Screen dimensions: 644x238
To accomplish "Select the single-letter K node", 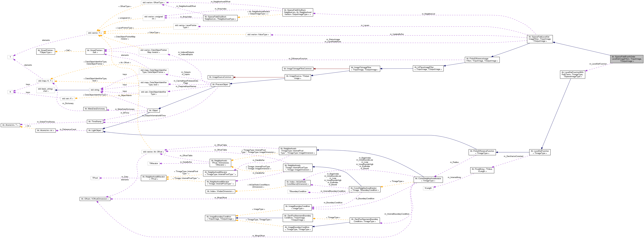I will tap(10, 92).
